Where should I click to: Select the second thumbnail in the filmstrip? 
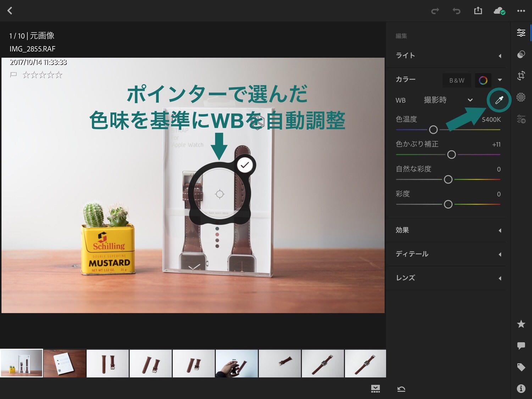(x=65, y=363)
